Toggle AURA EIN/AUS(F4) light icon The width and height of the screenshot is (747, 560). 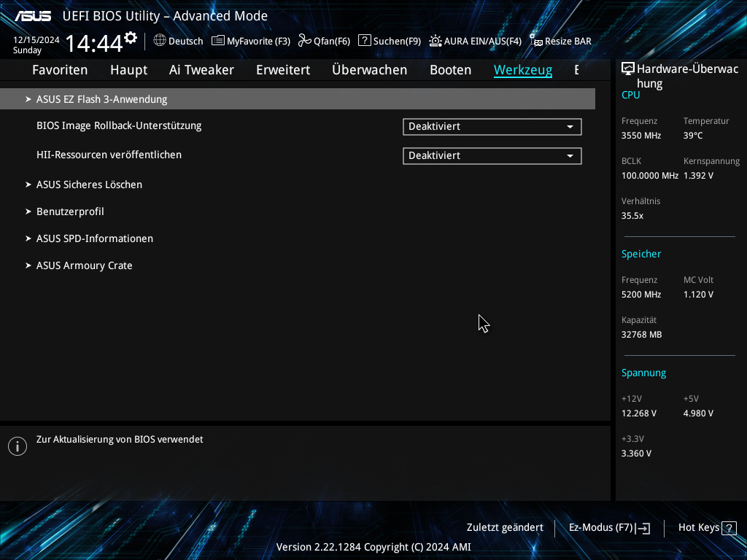coord(435,41)
